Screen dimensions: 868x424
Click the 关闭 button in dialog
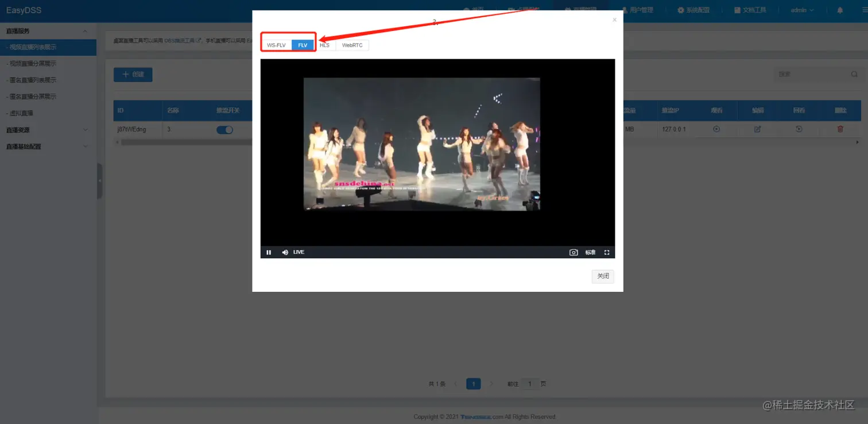[x=603, y=276]
